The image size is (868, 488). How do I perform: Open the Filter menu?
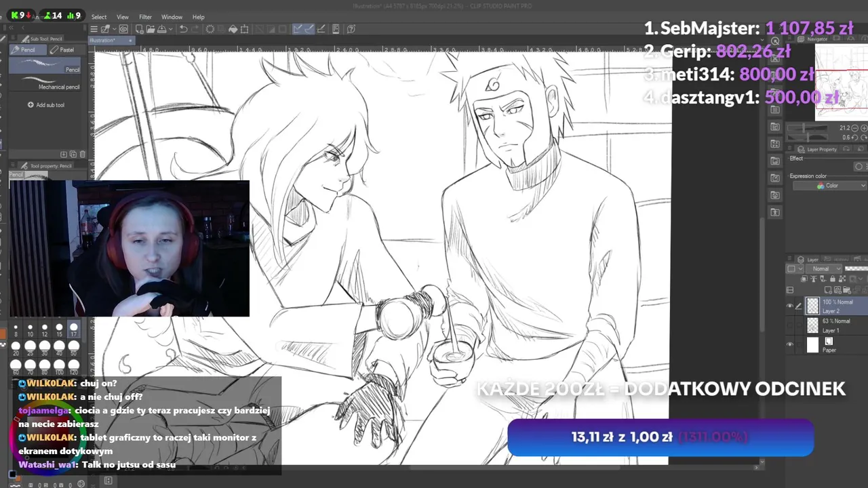coord(145,17)
